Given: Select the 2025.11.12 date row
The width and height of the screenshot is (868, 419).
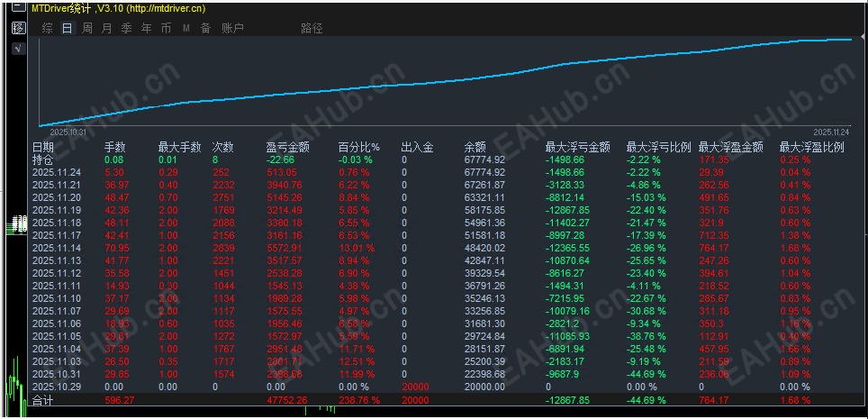Looking at the screenshot, I should click(x=57, y=273).
